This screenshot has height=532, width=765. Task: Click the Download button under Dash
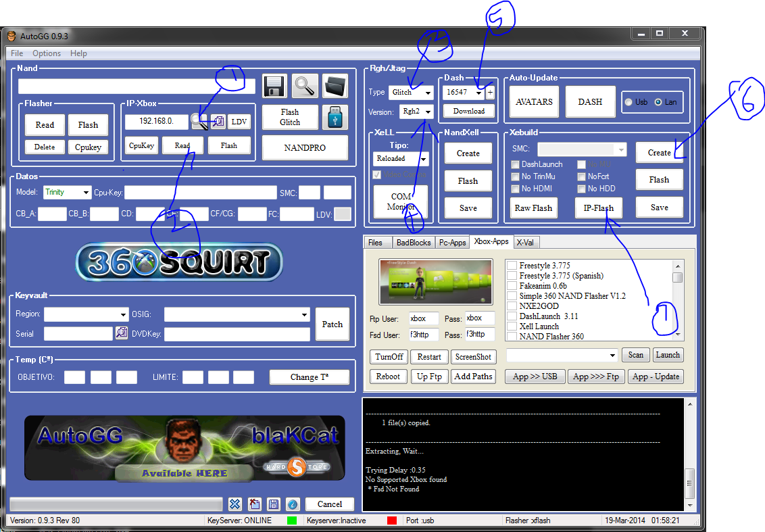click(469, 112)
